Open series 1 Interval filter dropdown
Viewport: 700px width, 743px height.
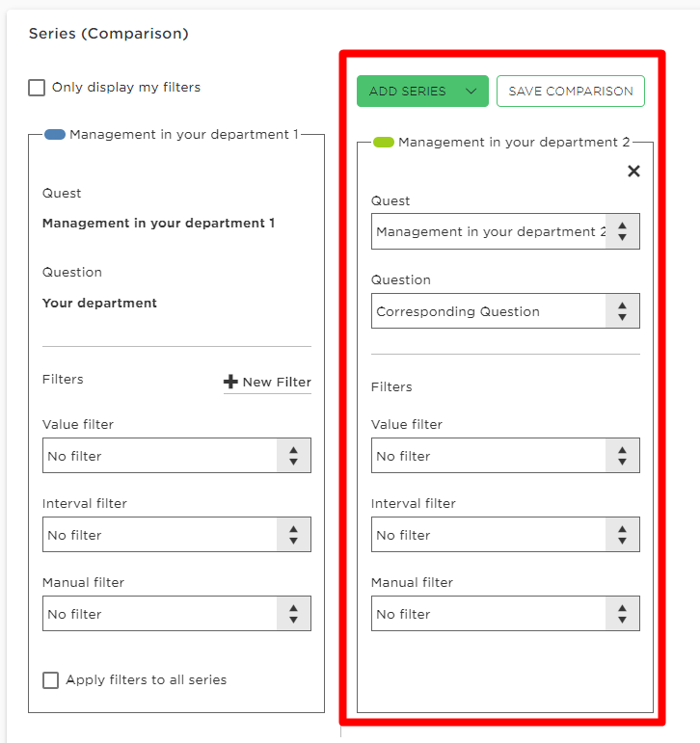tap(176, 535)
